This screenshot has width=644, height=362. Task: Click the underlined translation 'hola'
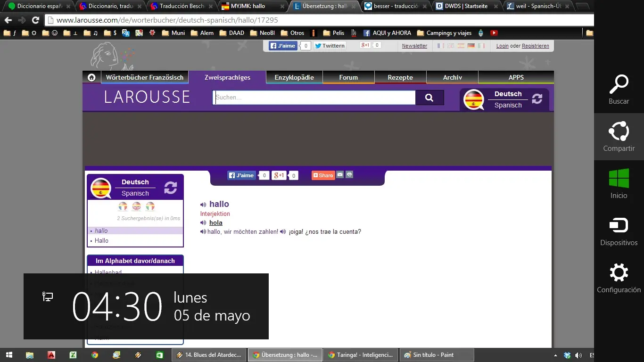click(x=216, y=223)
